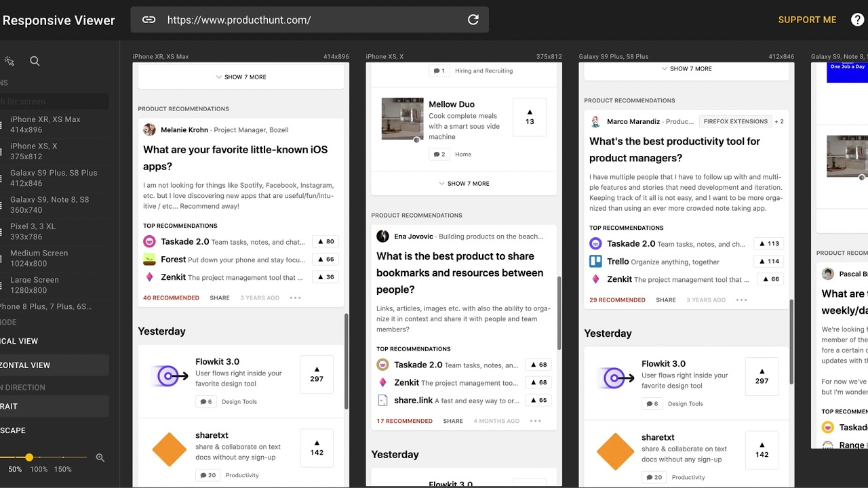Select the cursor click tool icon

pyautogui.click(x=9, y=61)
